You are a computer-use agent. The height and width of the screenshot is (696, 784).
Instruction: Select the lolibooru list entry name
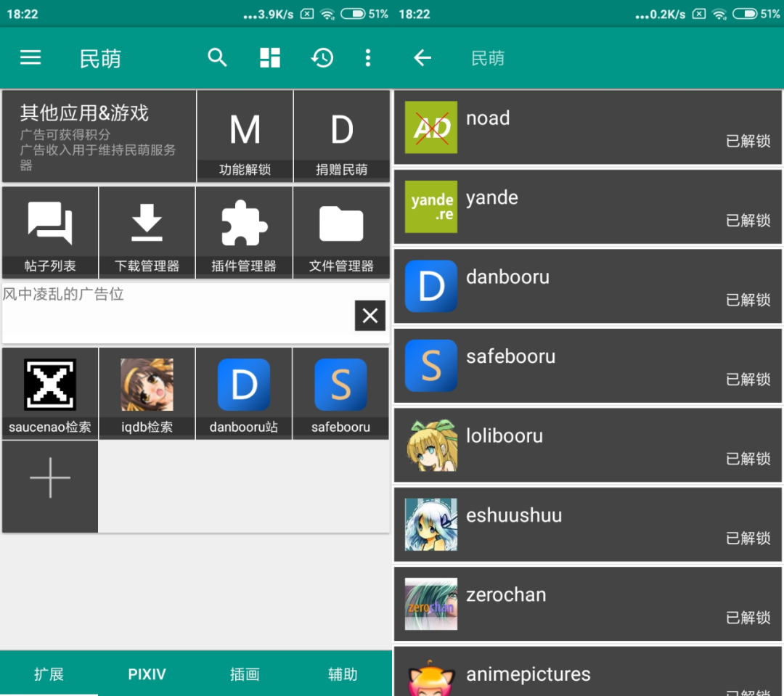coord(505,436)
